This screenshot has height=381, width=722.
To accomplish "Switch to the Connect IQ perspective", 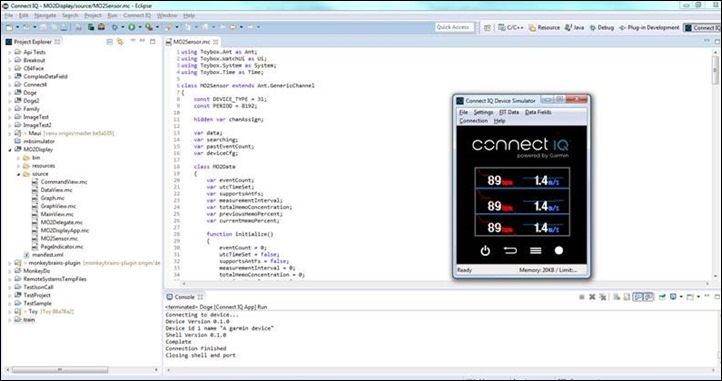I will point(703,28).
